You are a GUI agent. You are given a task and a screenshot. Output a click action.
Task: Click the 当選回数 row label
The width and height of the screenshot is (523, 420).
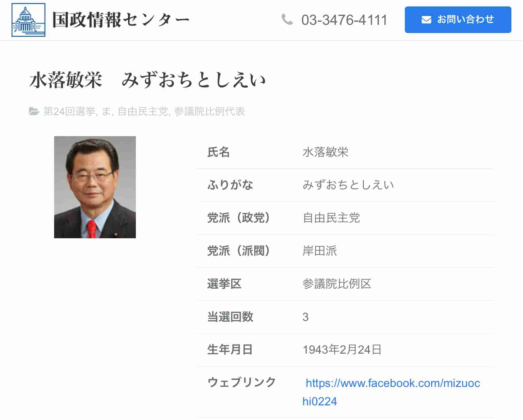[x=230, y=317]
